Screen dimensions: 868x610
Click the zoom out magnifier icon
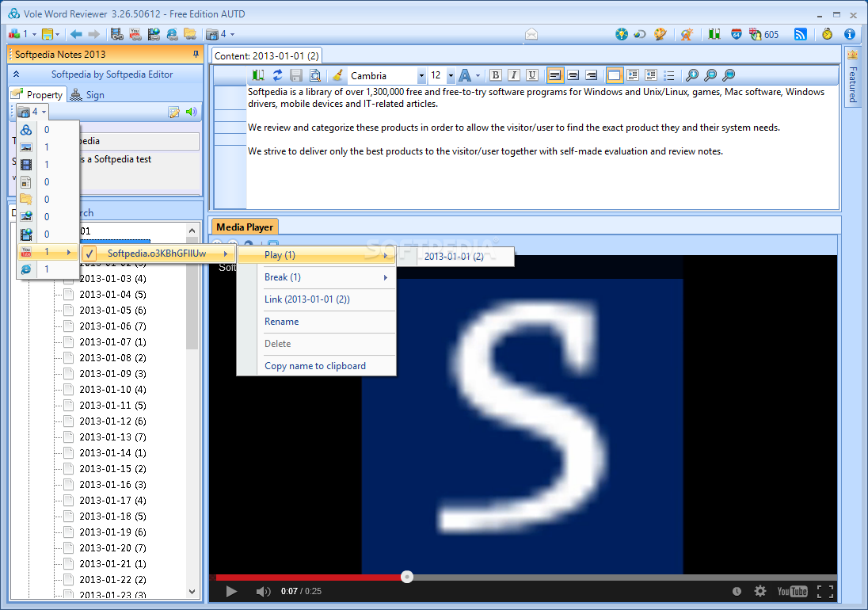click(x=710, y=75)
